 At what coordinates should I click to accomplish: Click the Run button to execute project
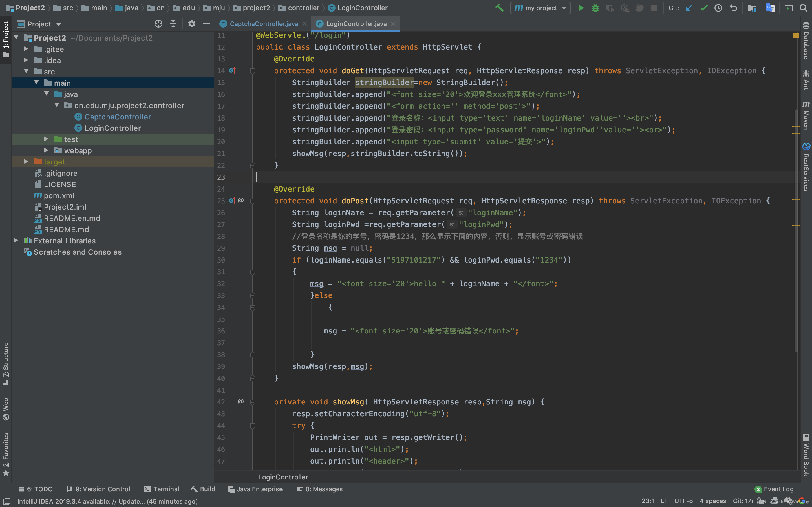[581, 8]
